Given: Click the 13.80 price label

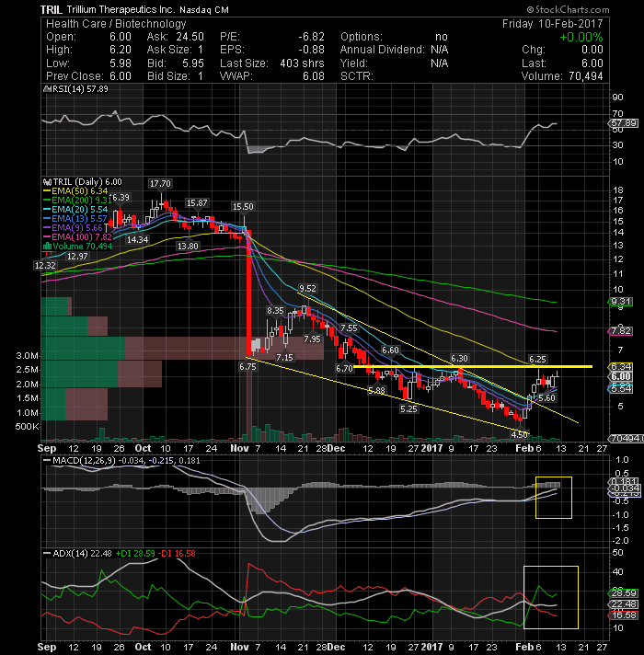Looking at the screenshot, I should pos(188,246).
